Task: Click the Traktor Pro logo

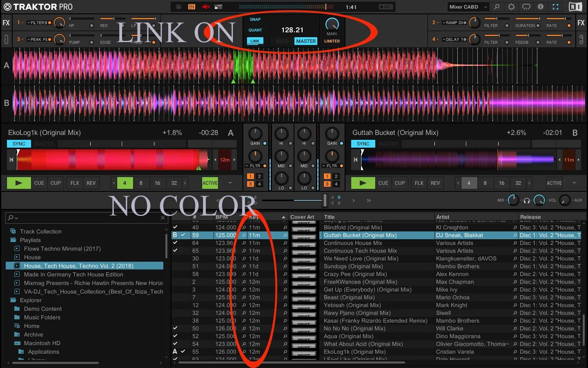Action: [x=38, y=7]
